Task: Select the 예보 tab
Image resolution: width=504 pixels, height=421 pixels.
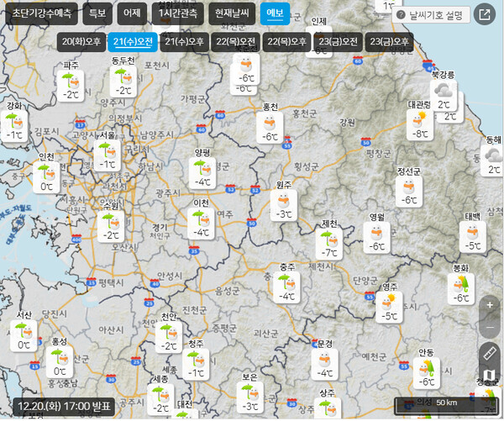Action: click(275, 13)
